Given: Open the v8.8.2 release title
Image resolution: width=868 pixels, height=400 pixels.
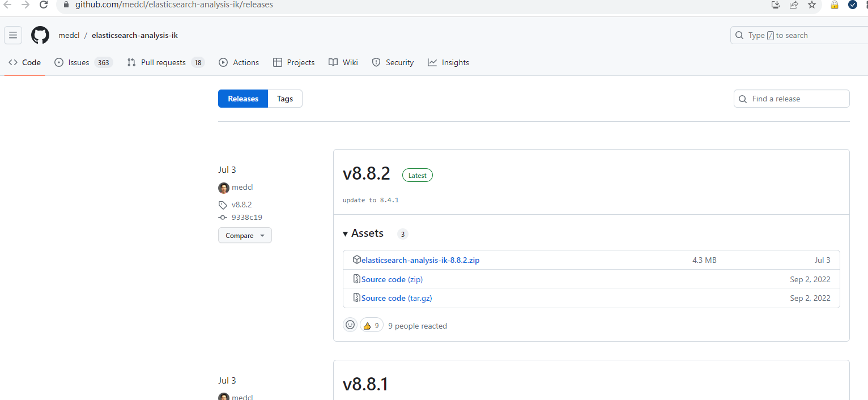Looking at the screenshot, I should point(367,173).
